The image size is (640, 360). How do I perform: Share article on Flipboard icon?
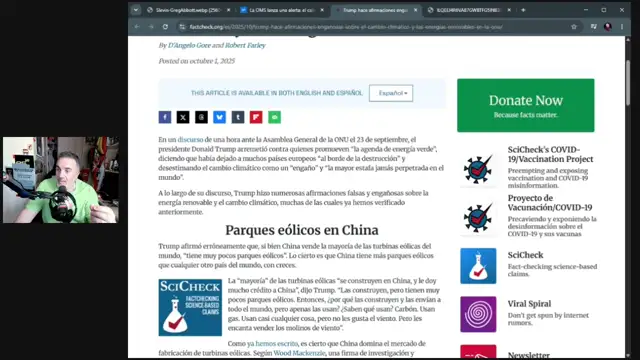[x=256, y=117]
